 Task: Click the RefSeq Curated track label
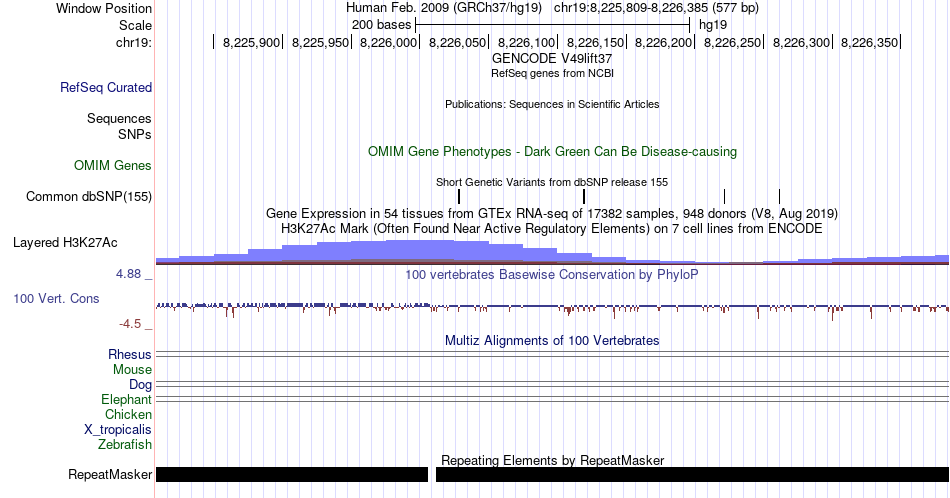106,87
